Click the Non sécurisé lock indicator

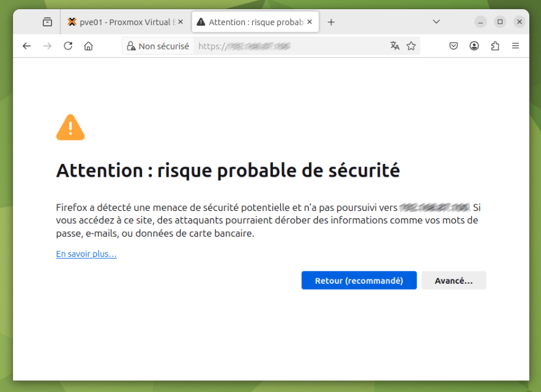[158, 46]
